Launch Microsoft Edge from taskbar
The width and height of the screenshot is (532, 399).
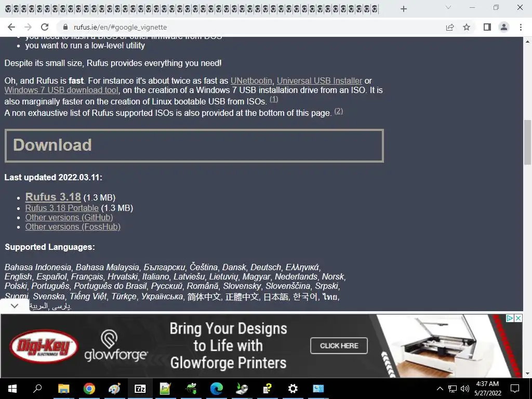(217, 389)
